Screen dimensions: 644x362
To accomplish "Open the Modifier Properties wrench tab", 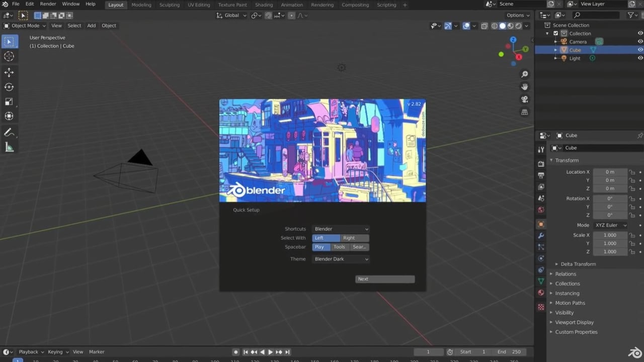I will coord(541,235).
